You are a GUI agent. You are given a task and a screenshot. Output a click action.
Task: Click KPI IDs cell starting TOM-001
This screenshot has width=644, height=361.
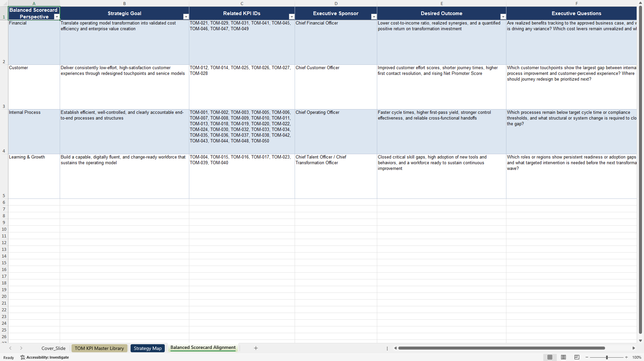242,132
